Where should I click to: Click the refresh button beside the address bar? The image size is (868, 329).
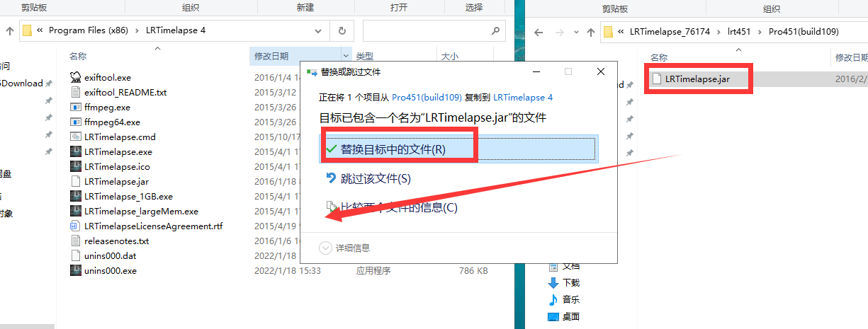[x=342, y=31]
